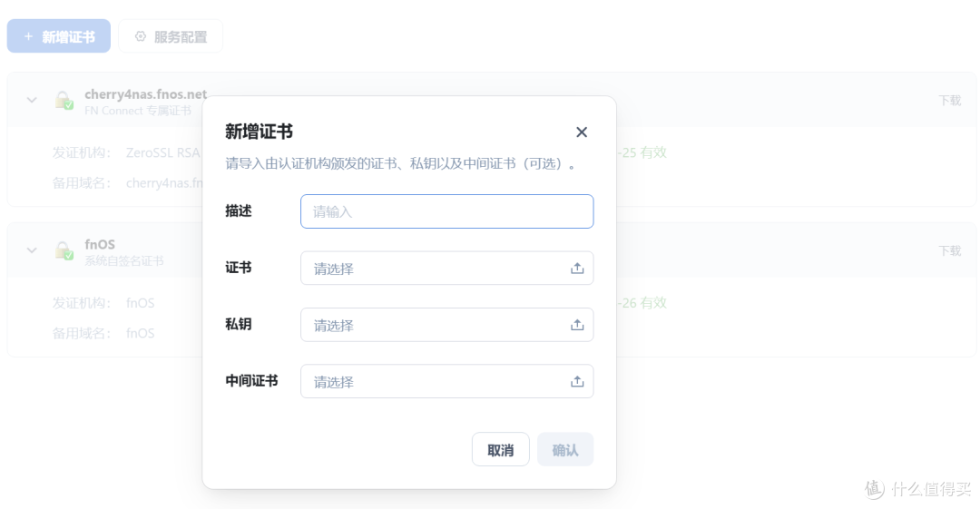The width and height of the screenshot is (980, 509).
Task: Click the -25 有效 validity status
Action: pyautogui.click(x=642, y=152)
